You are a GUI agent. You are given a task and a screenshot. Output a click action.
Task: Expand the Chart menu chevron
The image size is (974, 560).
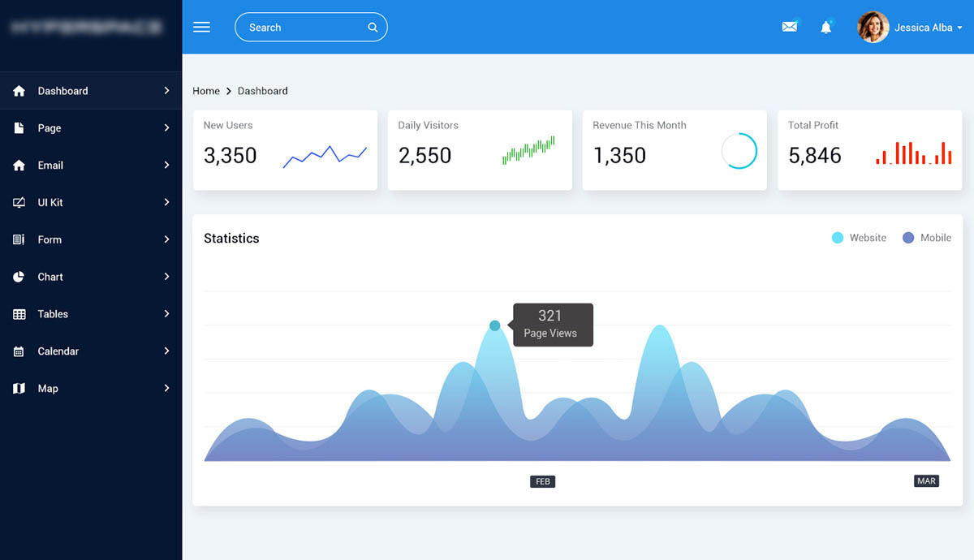(x=166, y=277)
